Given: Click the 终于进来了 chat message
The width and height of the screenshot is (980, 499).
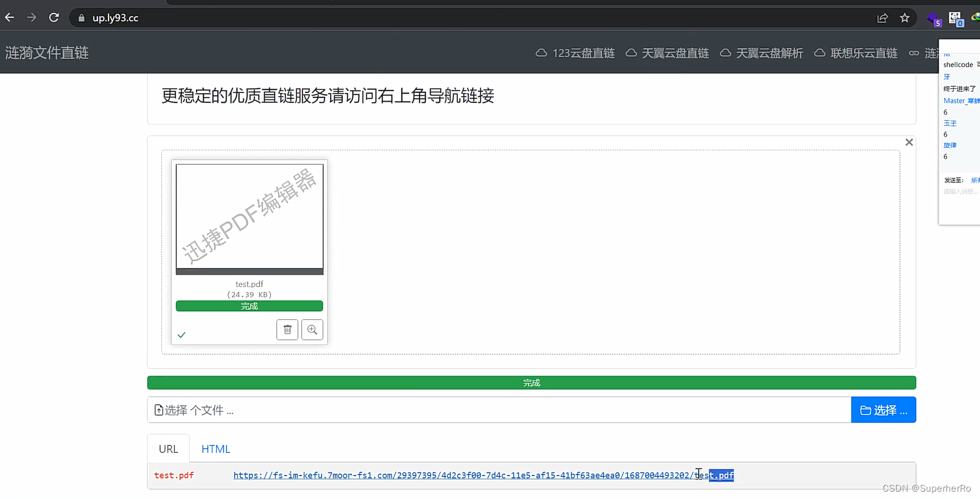Looking at the screenshot, I should click(x=959, y=89).
